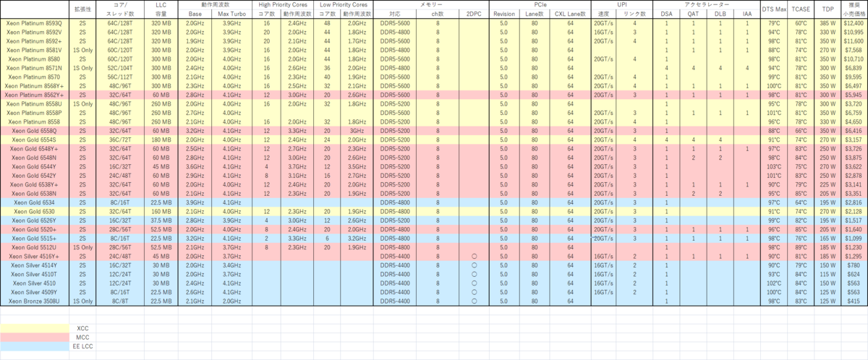Select the 'Xeon Gold 5512U' cell

tap(34, 247)
